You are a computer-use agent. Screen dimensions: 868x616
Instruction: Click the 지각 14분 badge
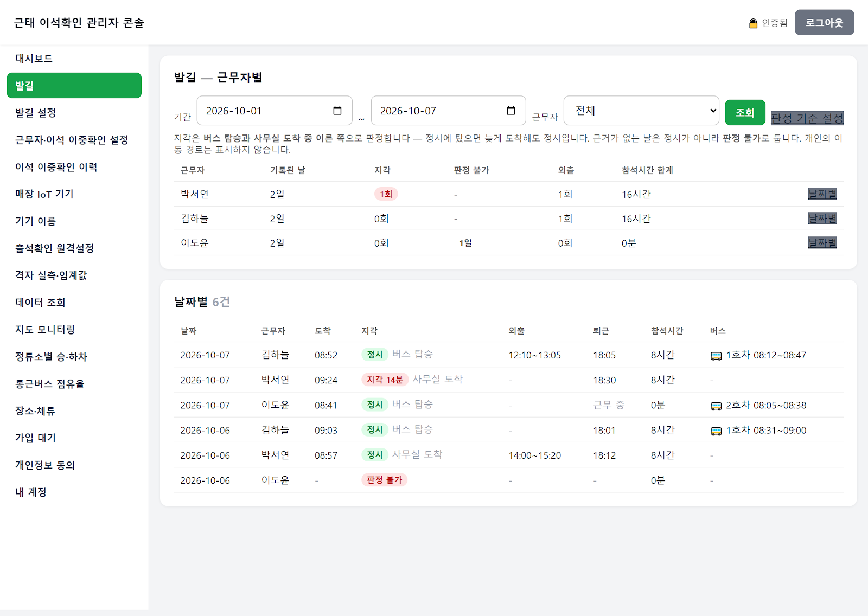click(385, 380)
